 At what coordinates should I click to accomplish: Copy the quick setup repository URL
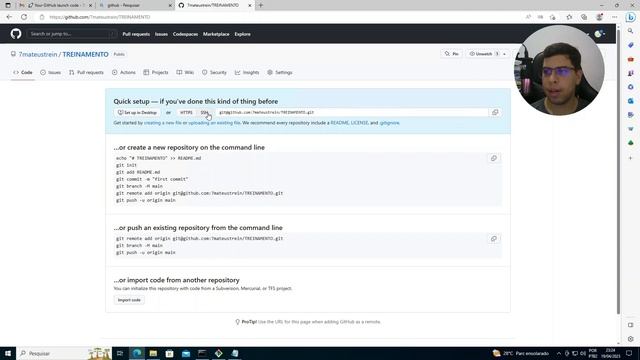point(495,112)
